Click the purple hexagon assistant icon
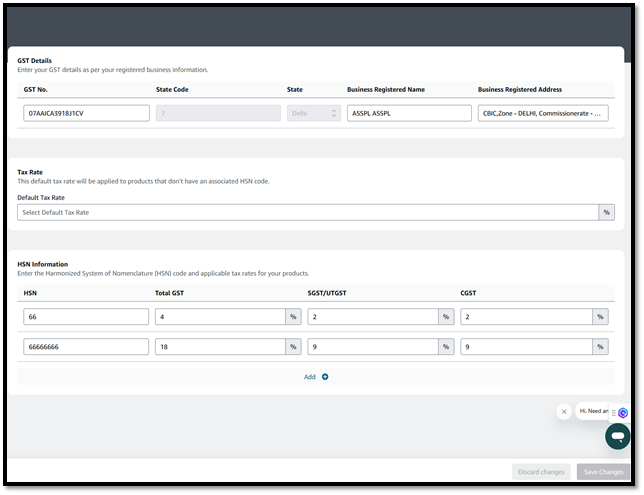644x495 pixels. tap(623, 413)
